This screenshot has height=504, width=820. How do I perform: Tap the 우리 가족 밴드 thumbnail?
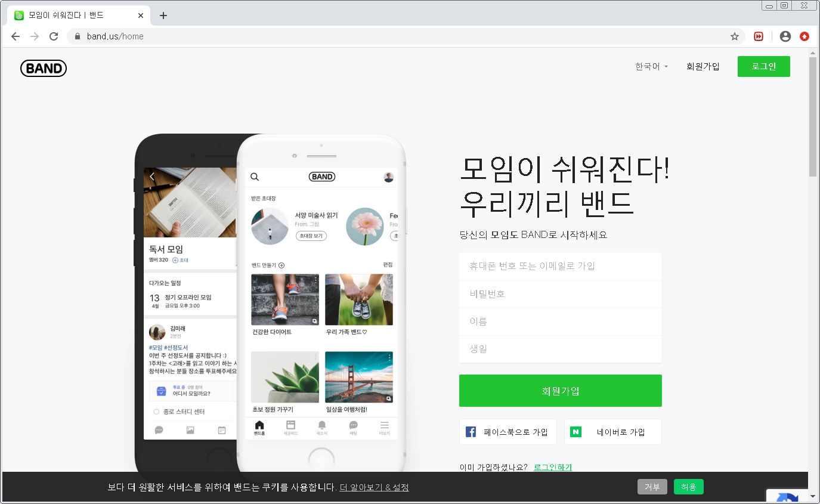[359, 299]
